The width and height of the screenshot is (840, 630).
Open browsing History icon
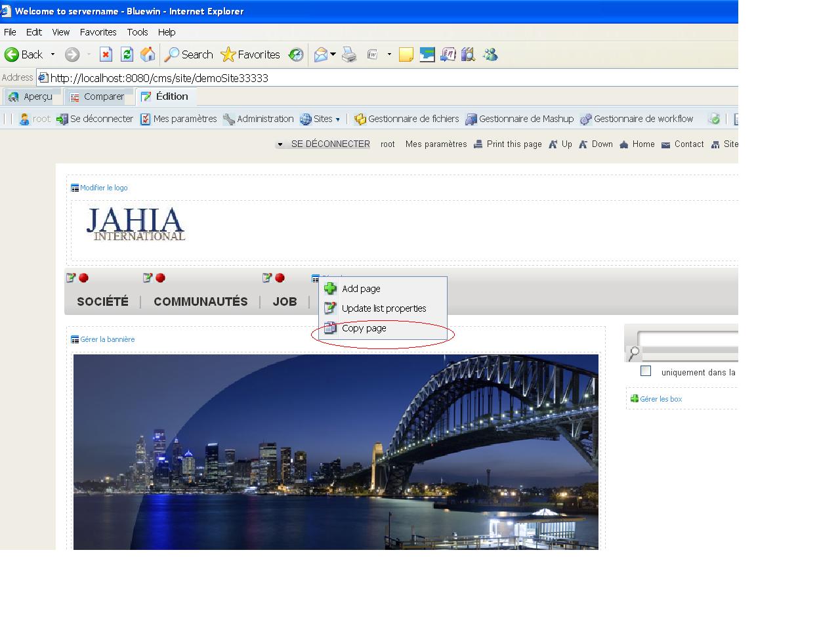pyautogui.click(x=296, y=54)
